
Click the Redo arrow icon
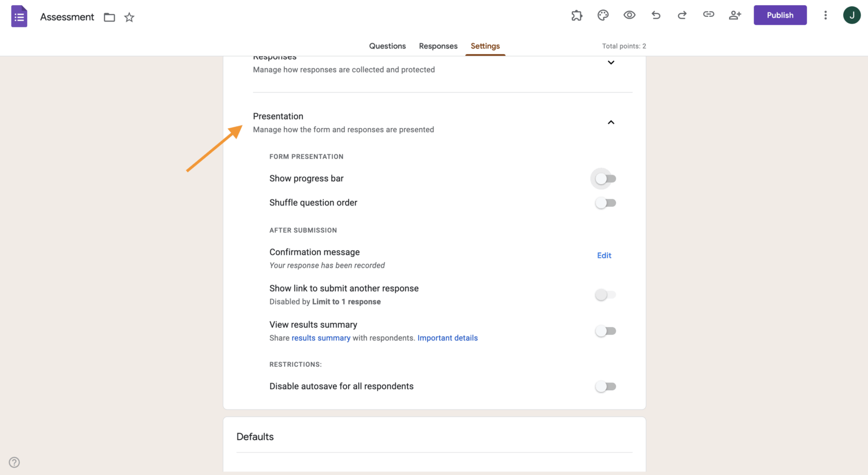(682, 15)
